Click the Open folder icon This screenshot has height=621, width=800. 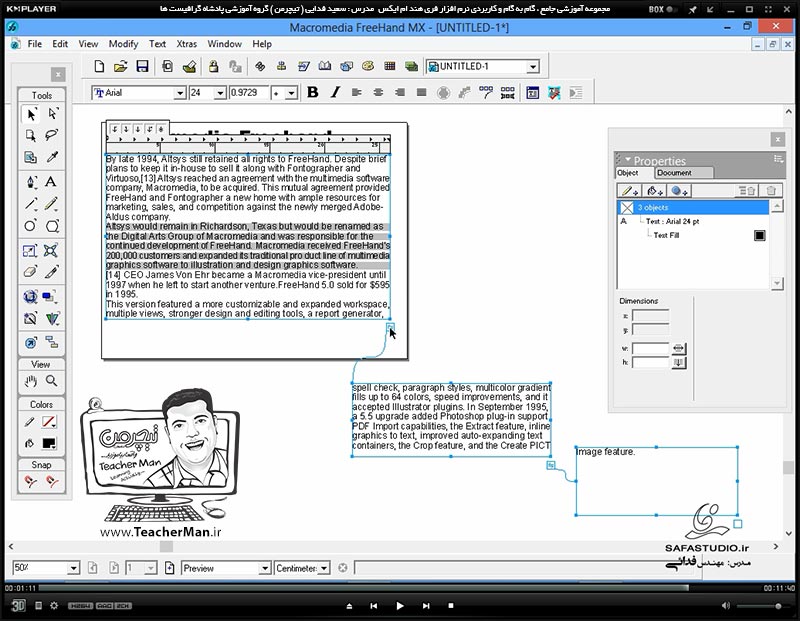120,66
